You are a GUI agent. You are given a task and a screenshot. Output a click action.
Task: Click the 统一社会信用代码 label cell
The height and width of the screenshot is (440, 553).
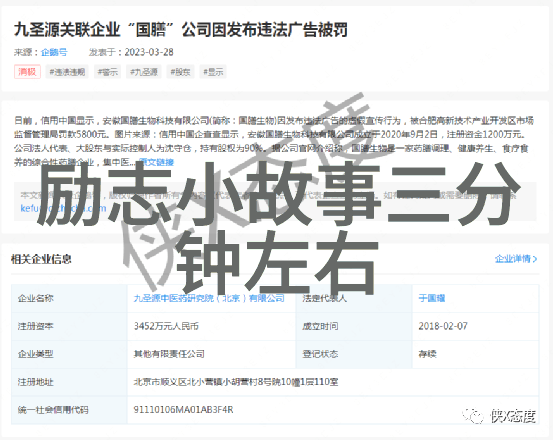69,410
